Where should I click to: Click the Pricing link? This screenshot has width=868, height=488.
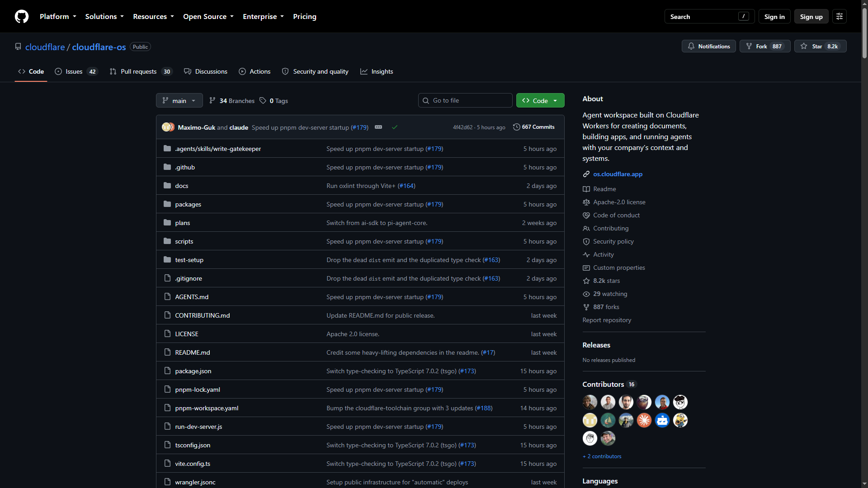305,16
